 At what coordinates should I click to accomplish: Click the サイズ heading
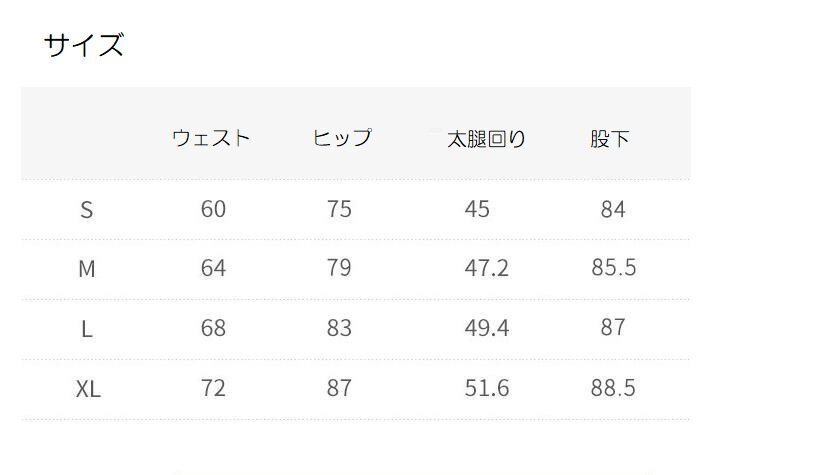point(84,46)
